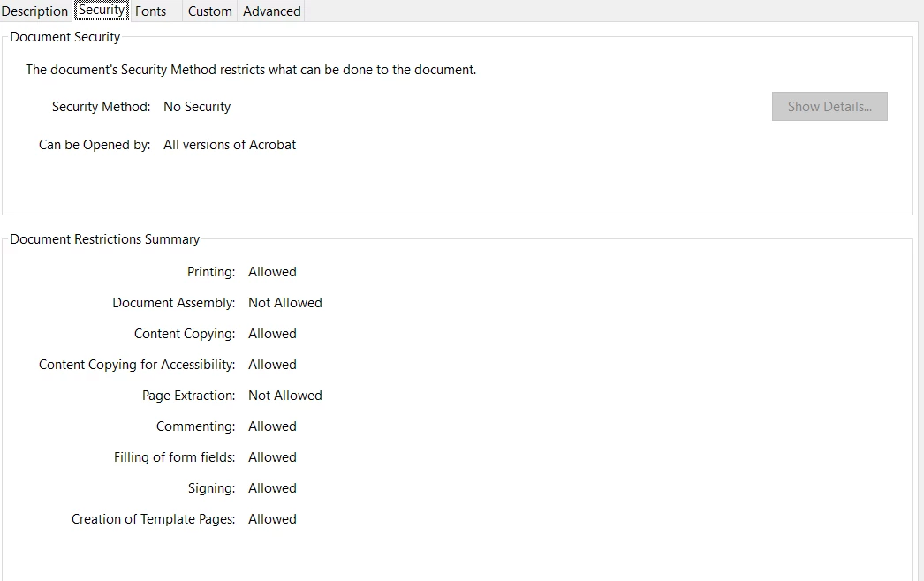Screen dimensions: 924x581
Task: Open the Description tab
Action: [x=35, y=11]
